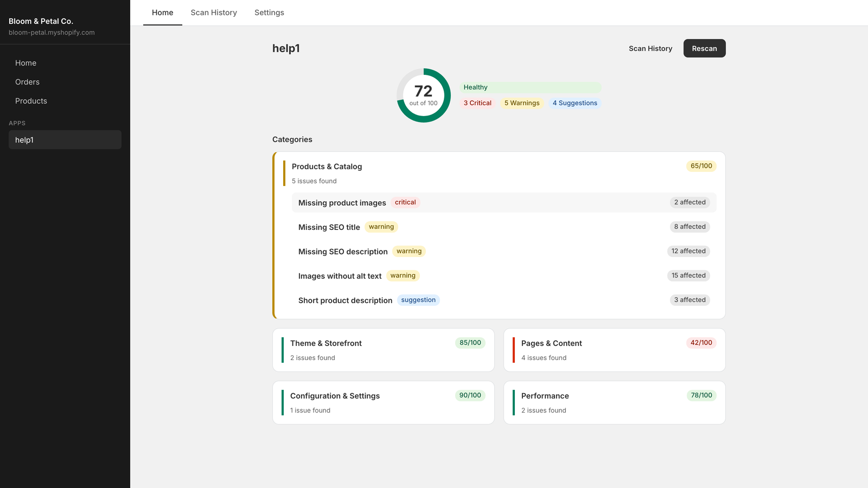Open the Images without alt text issue
868x488 pixels.
[504, 275]
